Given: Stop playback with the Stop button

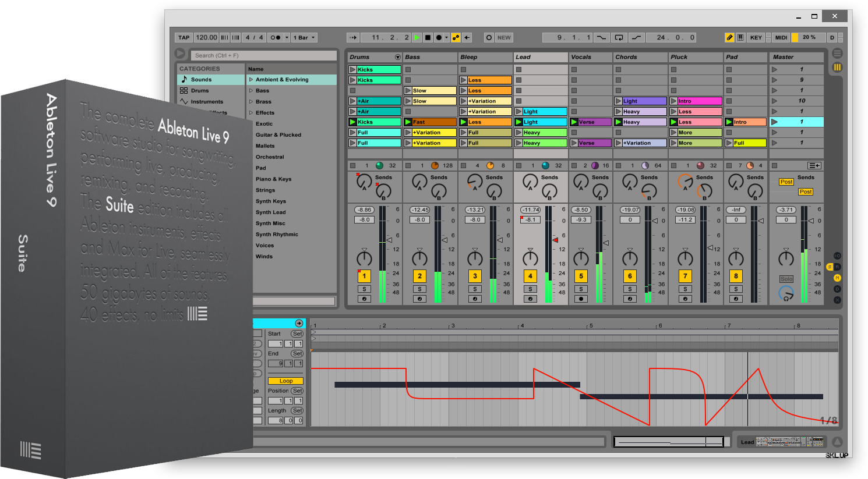Looking at the screenshot, I should tap(428, 37).
